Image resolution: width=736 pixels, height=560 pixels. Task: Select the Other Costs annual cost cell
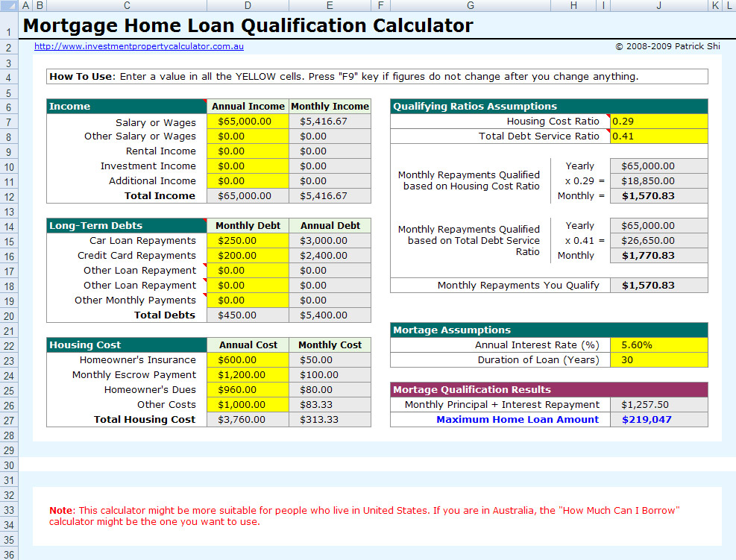(x=248, y=405)
